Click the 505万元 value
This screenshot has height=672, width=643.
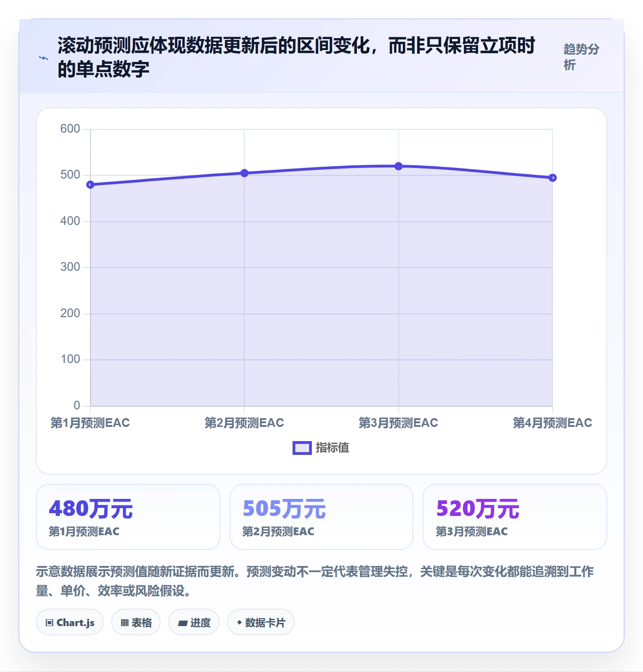coord(284,509)
